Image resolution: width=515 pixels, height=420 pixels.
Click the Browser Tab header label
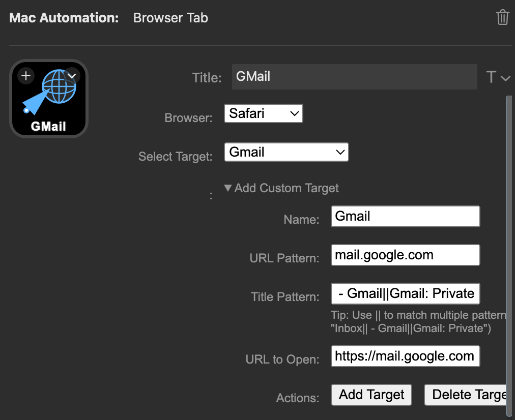tap(170, 18)
